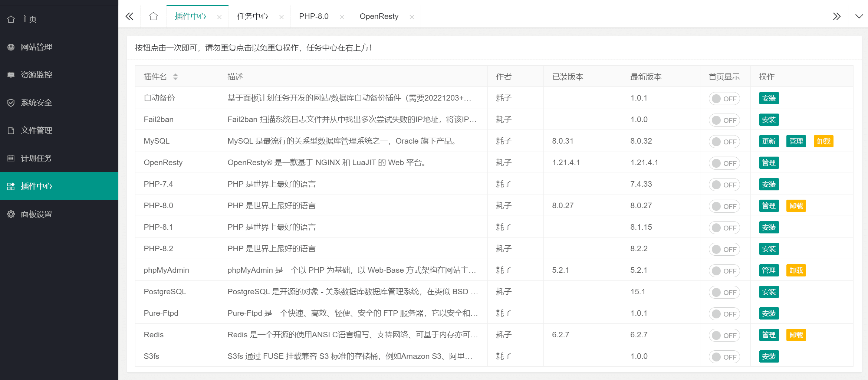The image size is (868, 380).
Task: Click the home icon in the tab bar
Action: pos(153,16)
